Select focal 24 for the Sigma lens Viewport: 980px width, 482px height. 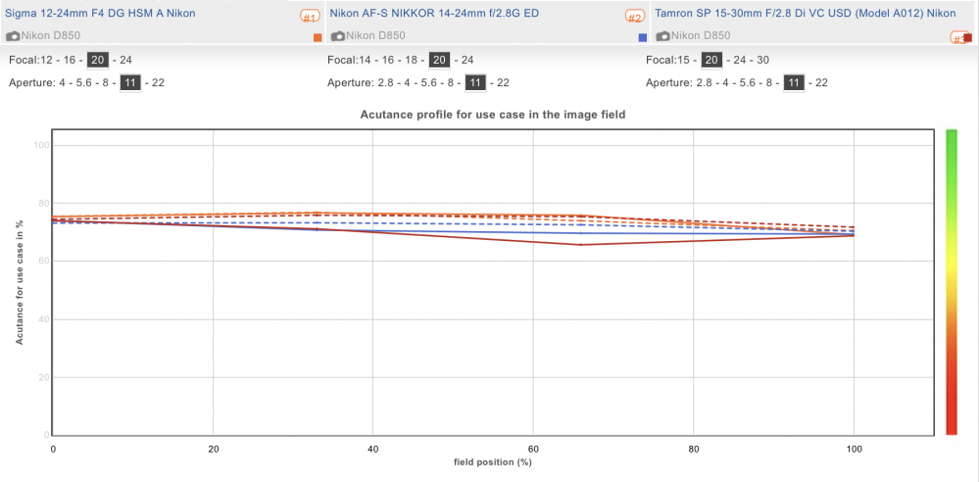[125, 61]
